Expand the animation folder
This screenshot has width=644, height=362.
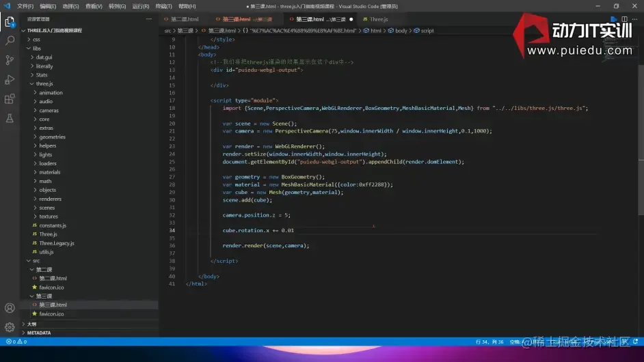pyautogui.click(x=51, y=93)
